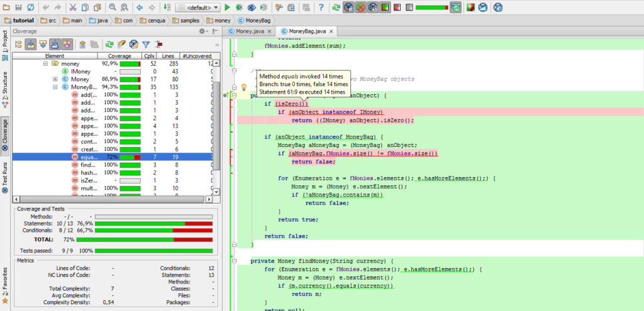The image size is (644, 311).
Task: Collapse the equals method fold marker in gutter
Action: (x=235, y=95)
